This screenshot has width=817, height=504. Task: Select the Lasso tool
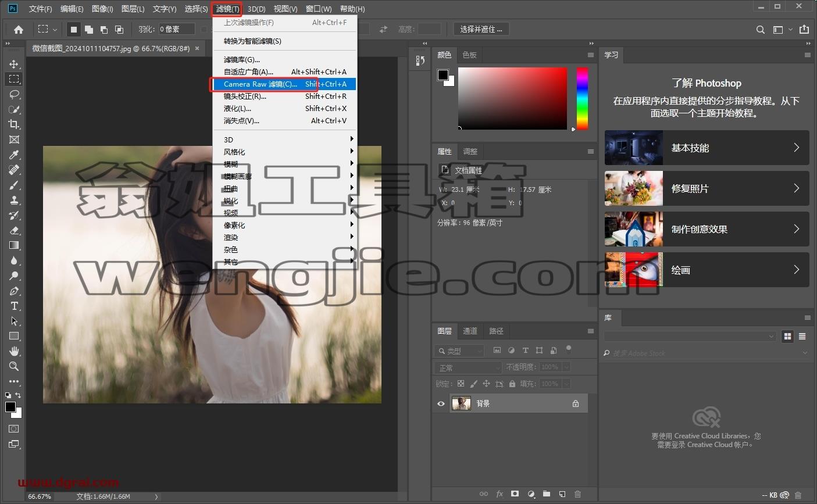(14, 94)
